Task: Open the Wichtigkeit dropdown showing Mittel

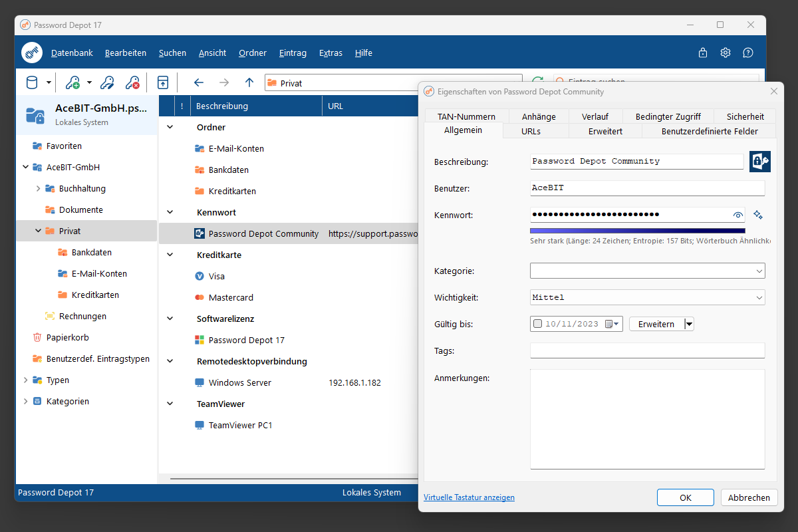Action: click(759, 297)
